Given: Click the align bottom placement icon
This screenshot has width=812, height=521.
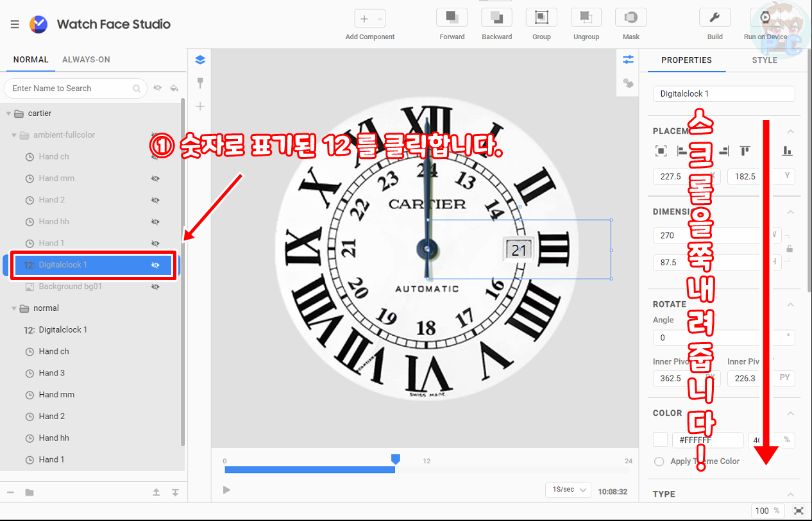Looking at the screenshot, I should click(x=787, y=151).
